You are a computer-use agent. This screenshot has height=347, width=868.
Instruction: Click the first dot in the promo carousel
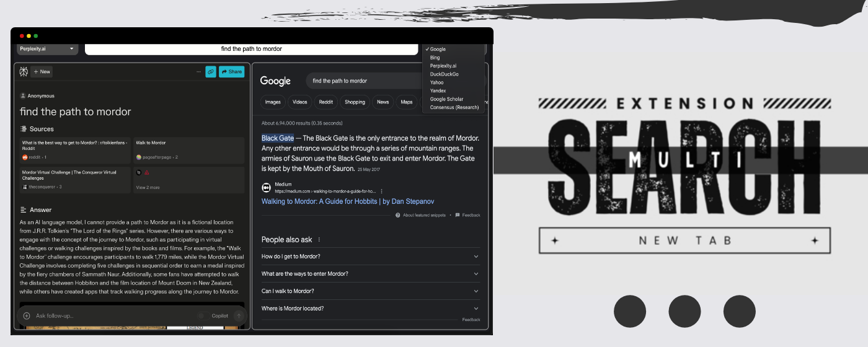click(630, 312)
